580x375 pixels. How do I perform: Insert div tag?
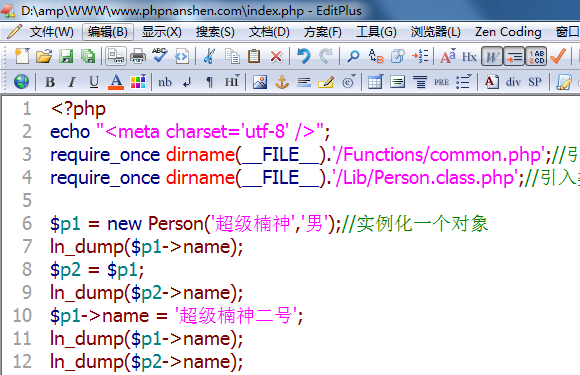tap(513, 82)
